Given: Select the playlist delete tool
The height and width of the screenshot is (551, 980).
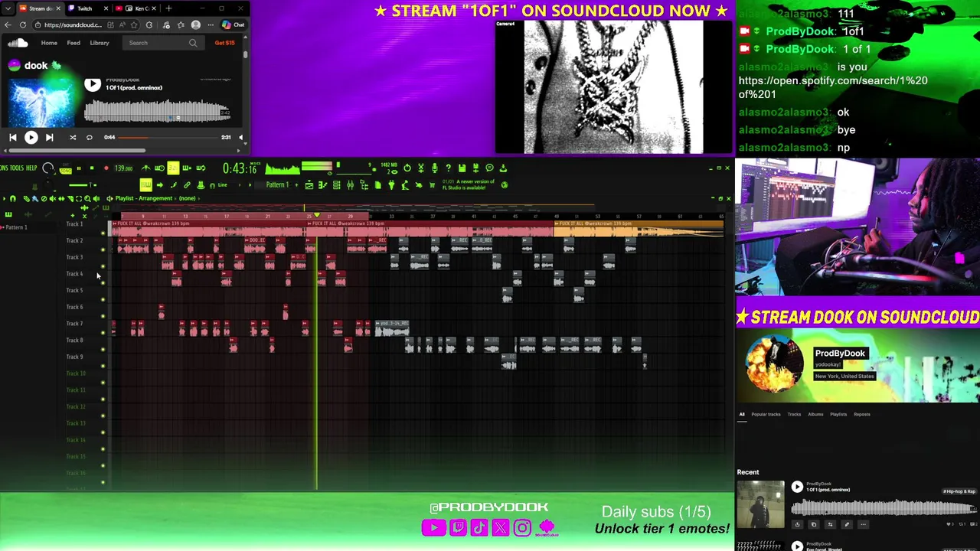Looking at the screenshot, I should pos(44,198).
